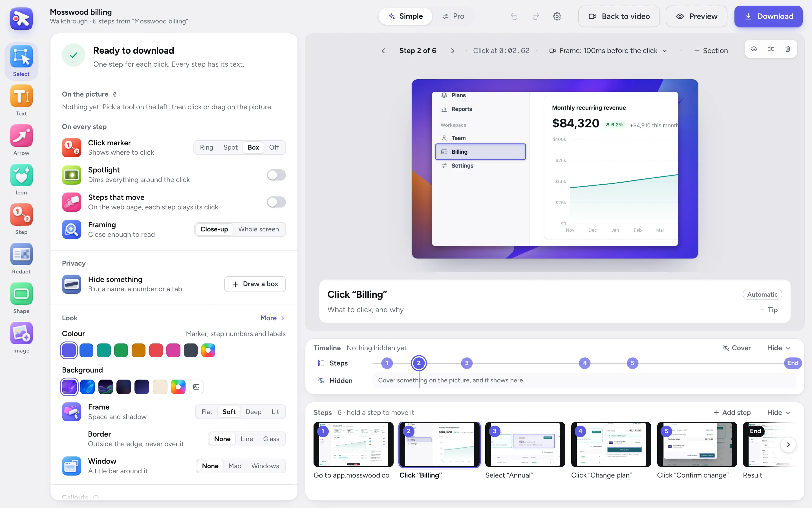Enable Steps that move switch
This screenshot has width=812, height=508.
[276, 202]
